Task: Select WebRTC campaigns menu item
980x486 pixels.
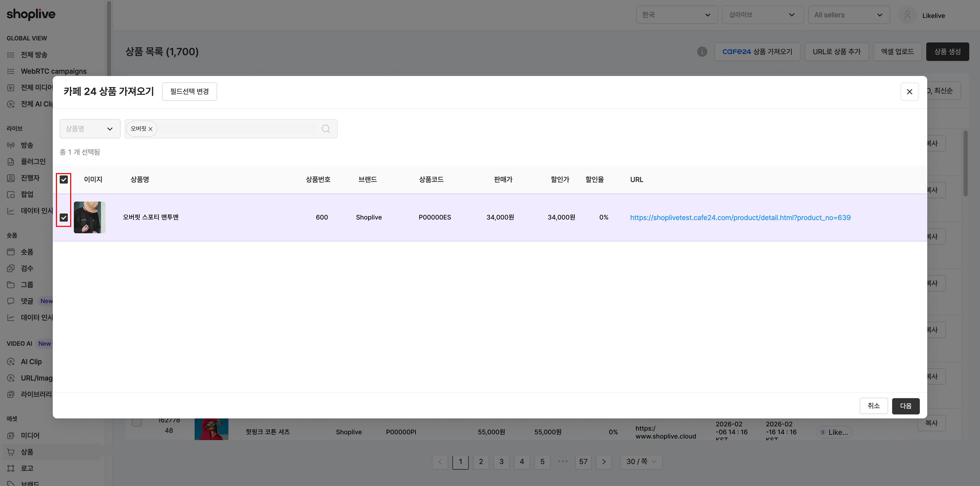Action: click(47, 71)
